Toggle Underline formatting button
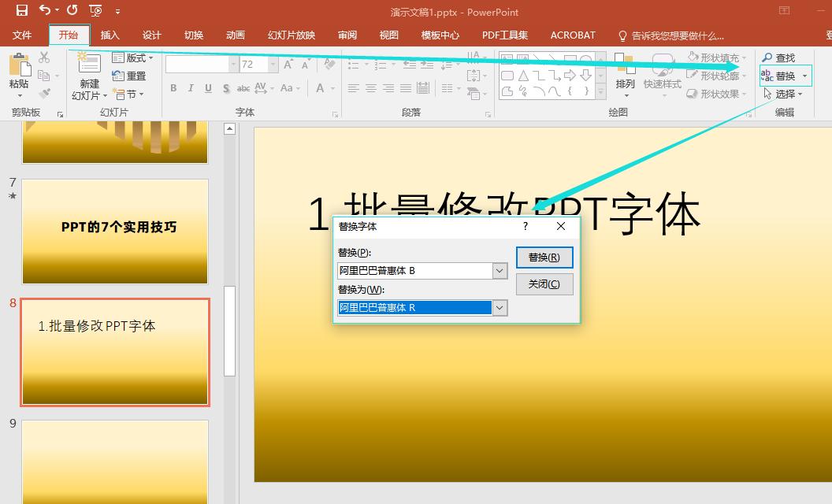This screenshot has height=504, width=832. tap(208, 88)
